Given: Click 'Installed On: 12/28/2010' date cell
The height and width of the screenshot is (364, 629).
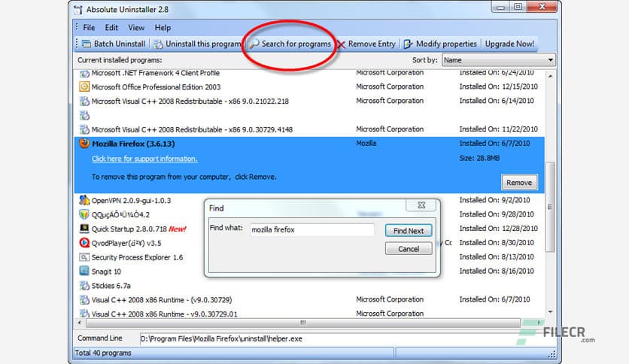Looking at the screenshot, I should coord(498,229).
